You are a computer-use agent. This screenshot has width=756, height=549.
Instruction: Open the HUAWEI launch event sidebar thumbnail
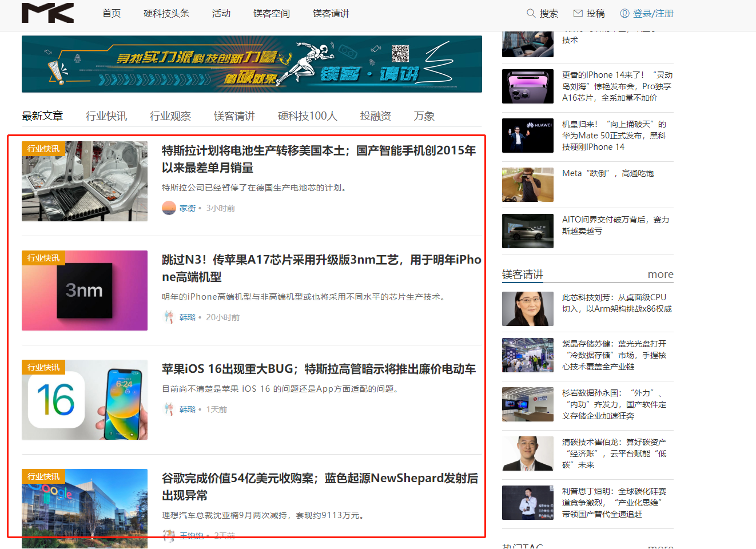(x=528, y=136)
